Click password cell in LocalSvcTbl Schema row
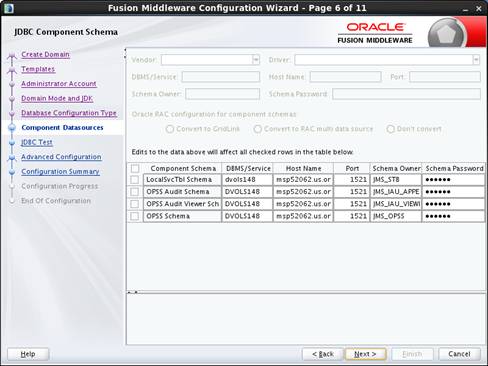 (x=454, y=180)
